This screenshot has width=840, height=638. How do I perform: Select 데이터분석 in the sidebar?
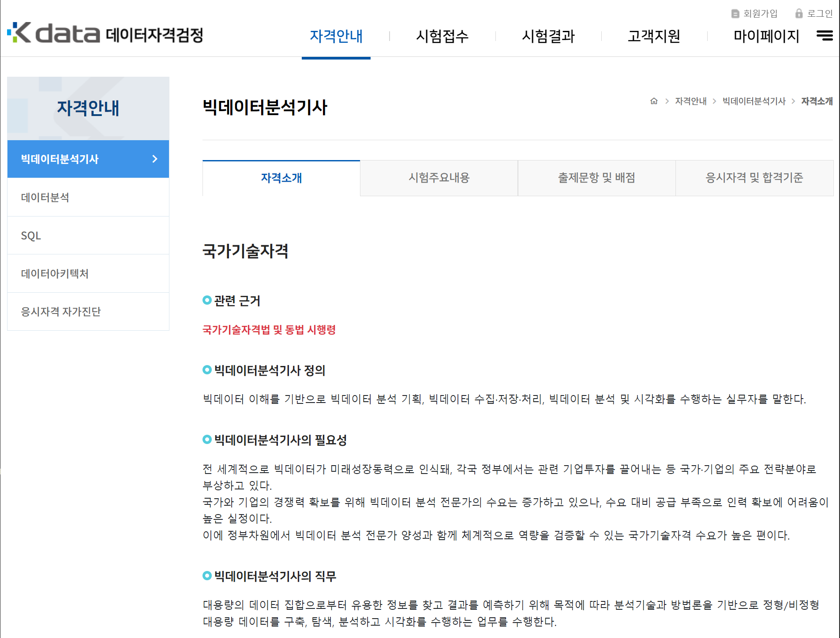88,198
